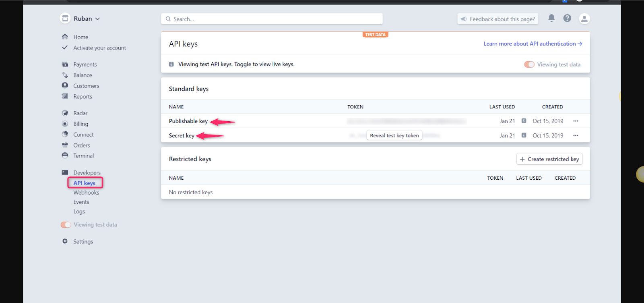Click 'Feedback about this page?' button

pos(498,19)
